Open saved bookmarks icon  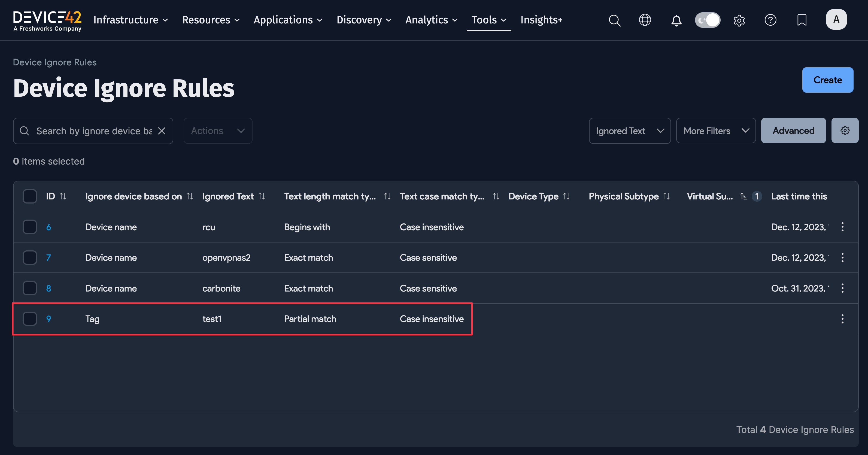(802, 20)
